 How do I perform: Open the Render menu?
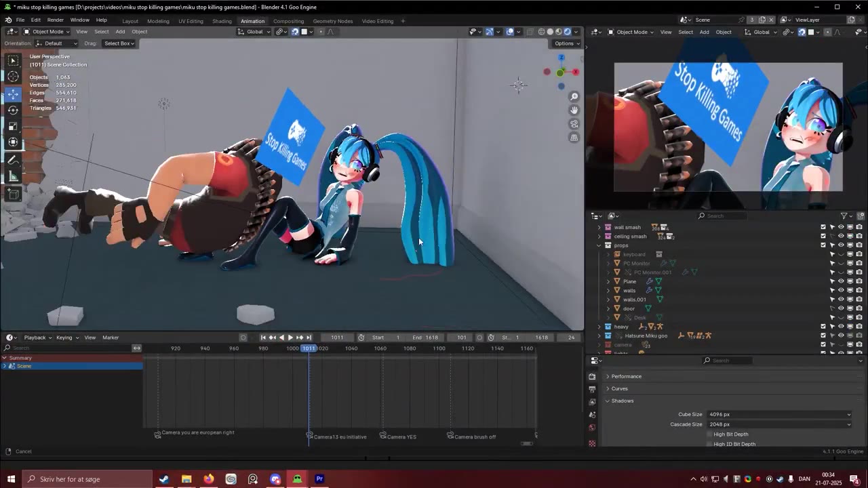pos(55,20)
